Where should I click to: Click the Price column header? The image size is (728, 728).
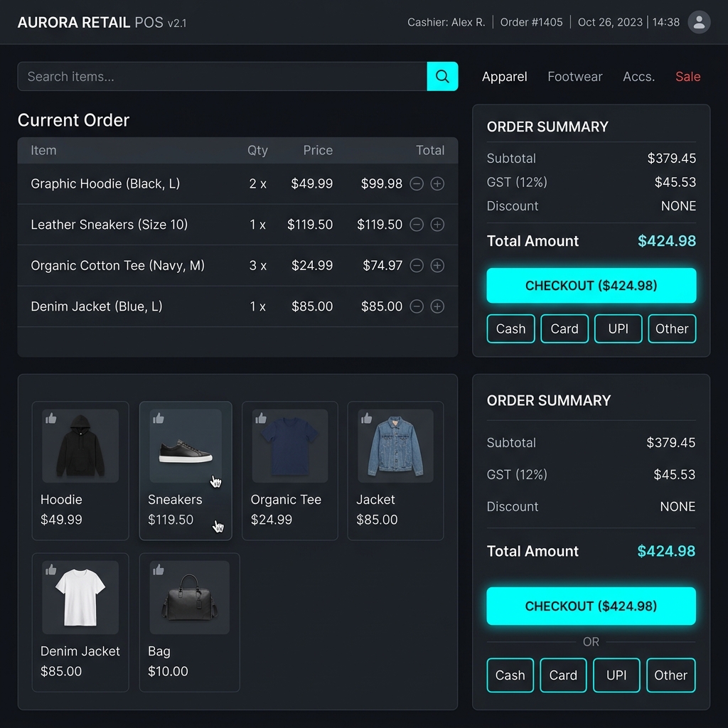click(x=318, y=151)
